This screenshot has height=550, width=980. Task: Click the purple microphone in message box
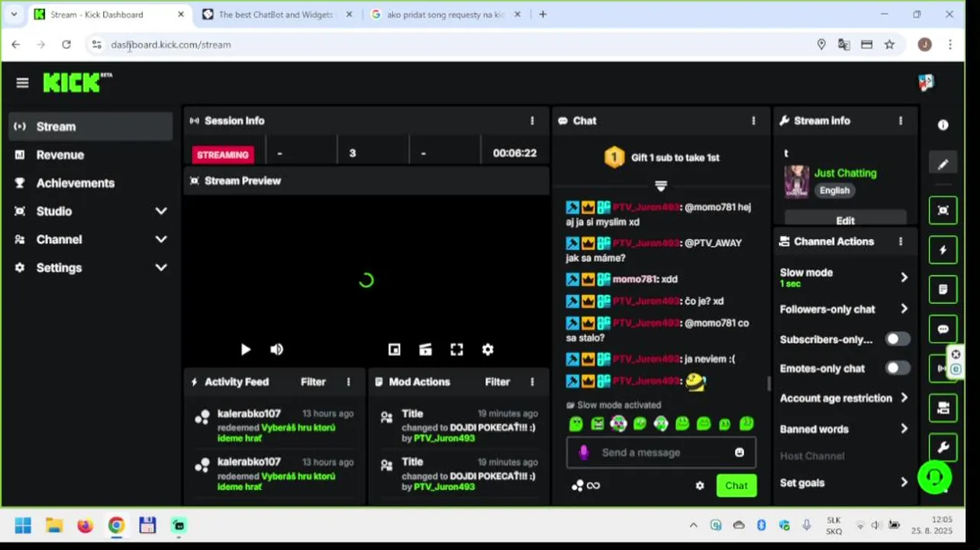coord(584,452)
